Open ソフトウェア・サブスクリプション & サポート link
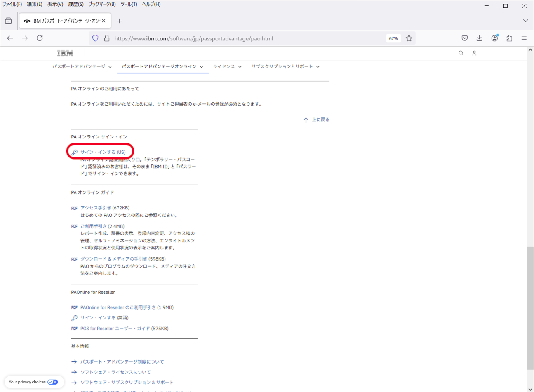The width and height of the screenshot is (534, 392). pos(127,383)
